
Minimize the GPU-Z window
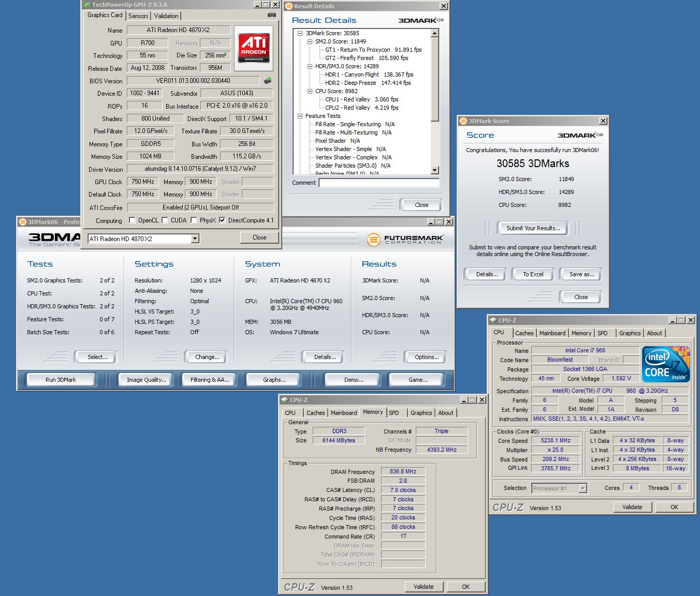tap(257, 5)
